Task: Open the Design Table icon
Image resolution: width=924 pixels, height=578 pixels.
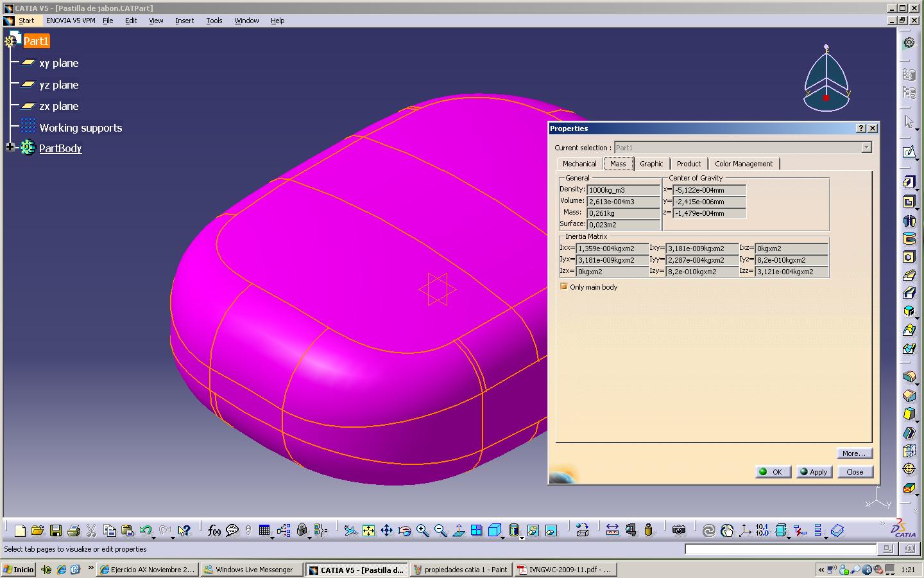Action: [264, 530]
